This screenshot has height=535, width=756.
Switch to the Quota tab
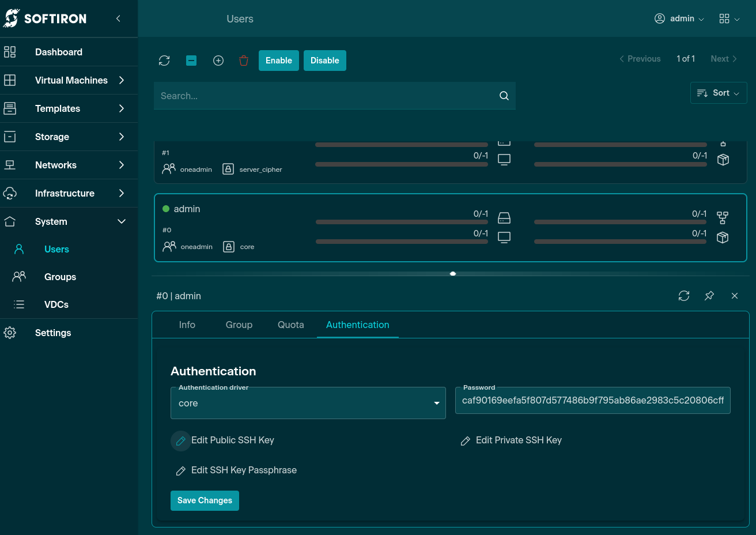tap(290, 325)
